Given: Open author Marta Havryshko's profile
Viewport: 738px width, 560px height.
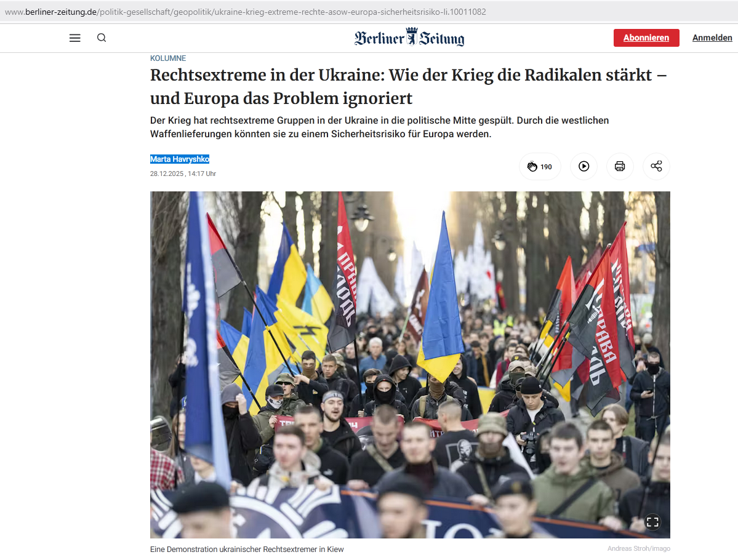Looking at the screenshot, I should pos(180,159).
